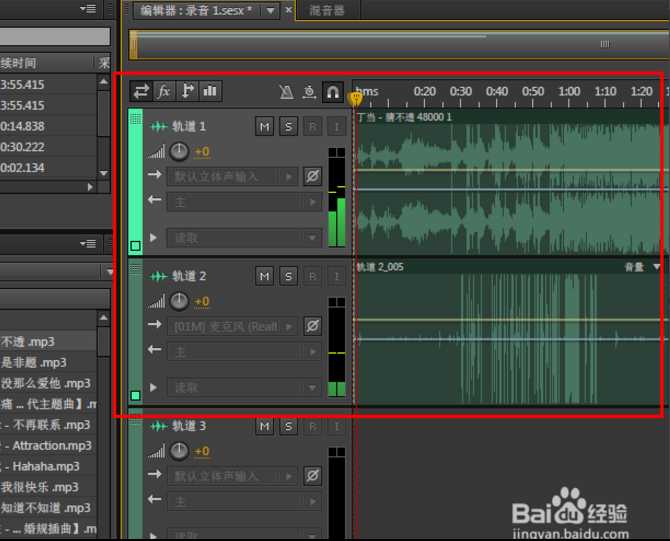Mute track 轨道 2
Viewport: 670px width, 541px height.
[x=264, y=276]
